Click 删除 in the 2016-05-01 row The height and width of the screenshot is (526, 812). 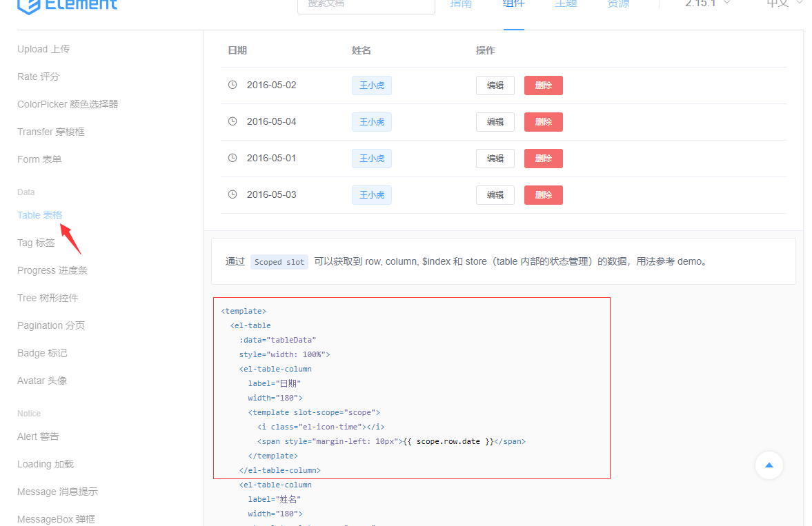pyautogui.click(x=543, y=159)
